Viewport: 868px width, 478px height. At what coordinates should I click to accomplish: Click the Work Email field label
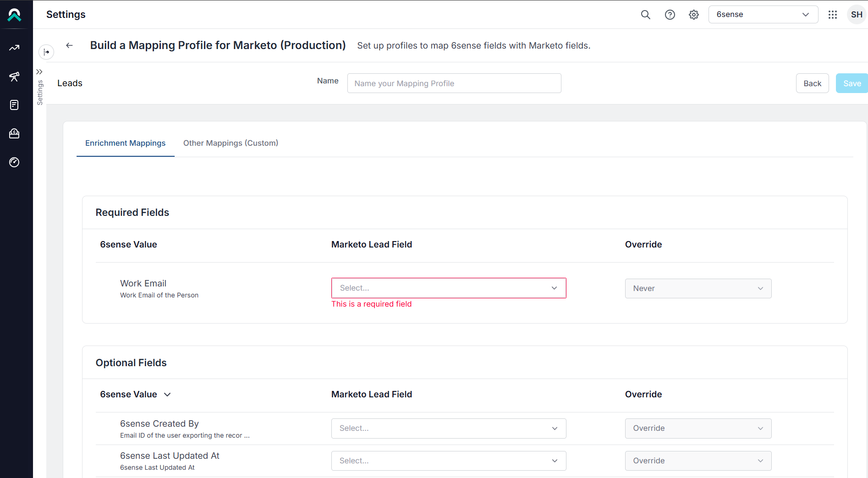(143, 283)
